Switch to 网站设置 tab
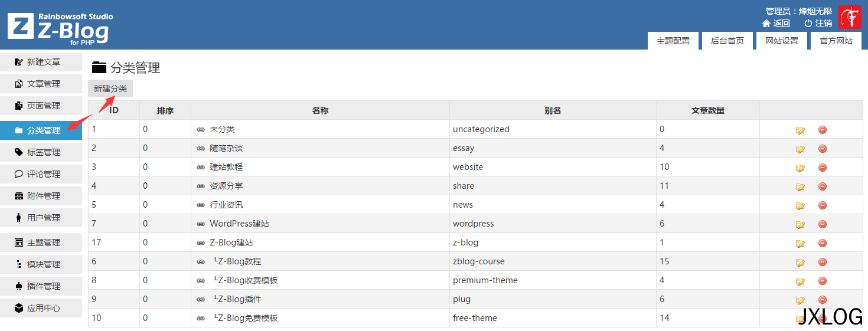Viewport: 868px width, 331px height. pyautogui.click(x=782, y=41)
